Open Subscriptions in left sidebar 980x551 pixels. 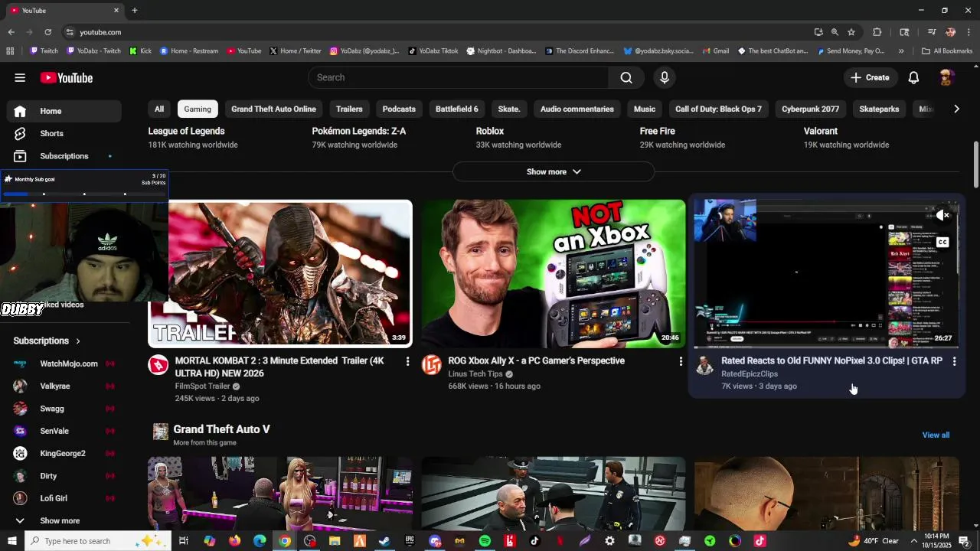pyautogui.click(x=64, y=156)
